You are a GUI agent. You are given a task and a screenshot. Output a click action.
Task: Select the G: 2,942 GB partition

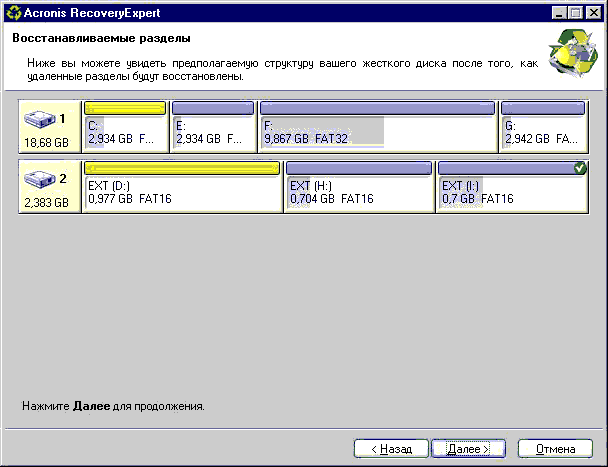[544, 127]
